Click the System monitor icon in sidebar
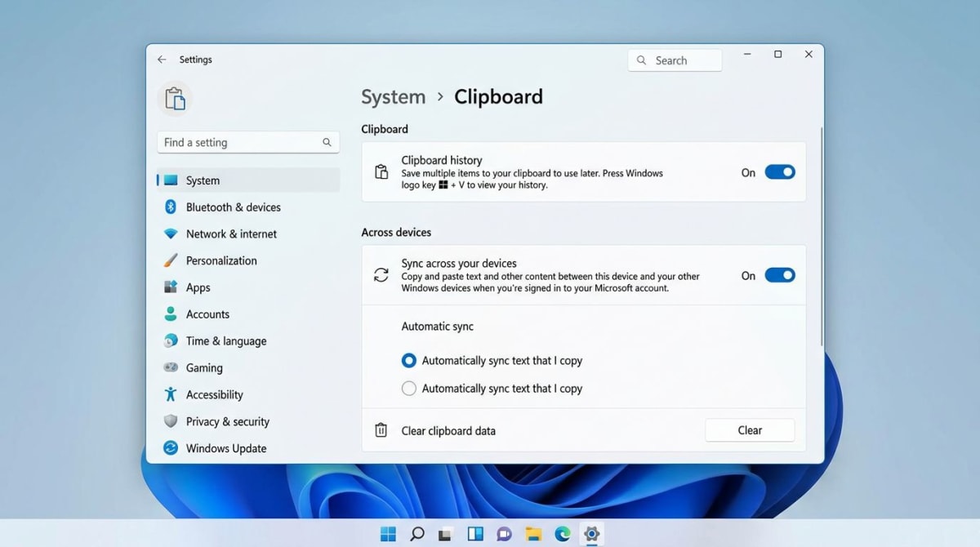The height and width of the screenshot is (547, 980). click(171, 180)
